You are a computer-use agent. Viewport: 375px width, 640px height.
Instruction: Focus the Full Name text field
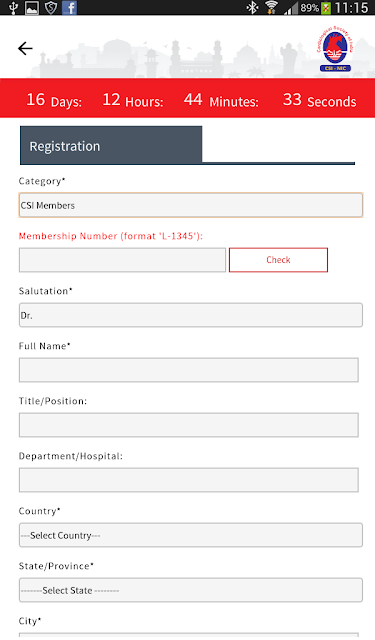tap(189, 370)
